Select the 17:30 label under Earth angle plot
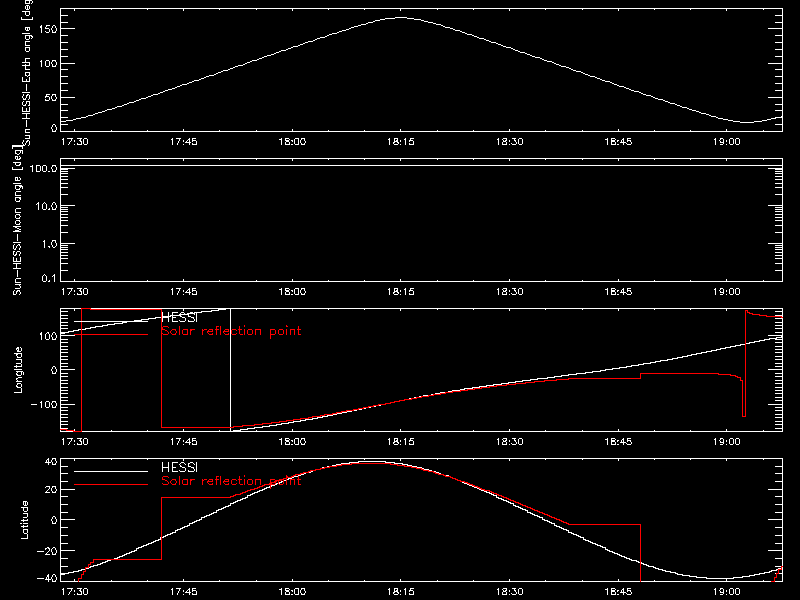The image size is (800, 600). [74, 141]
